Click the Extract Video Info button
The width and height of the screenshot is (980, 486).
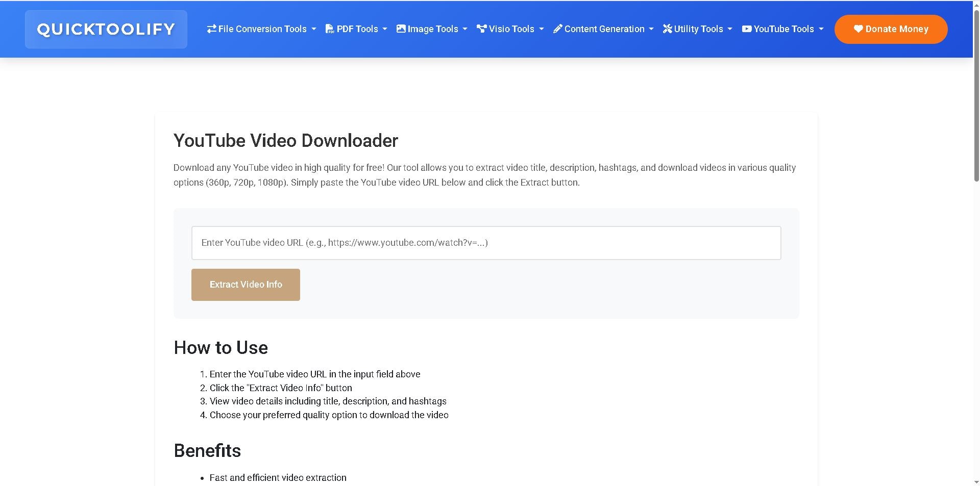coord(246,285)
